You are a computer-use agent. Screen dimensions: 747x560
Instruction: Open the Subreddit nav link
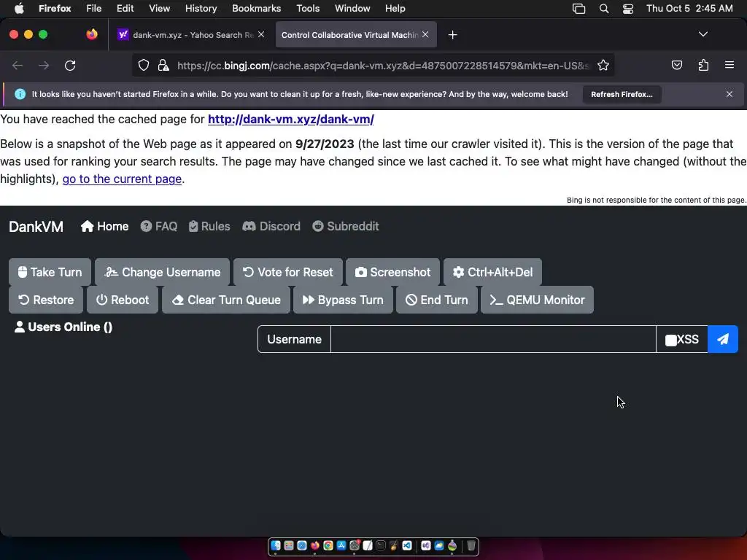tap(345, 226)
